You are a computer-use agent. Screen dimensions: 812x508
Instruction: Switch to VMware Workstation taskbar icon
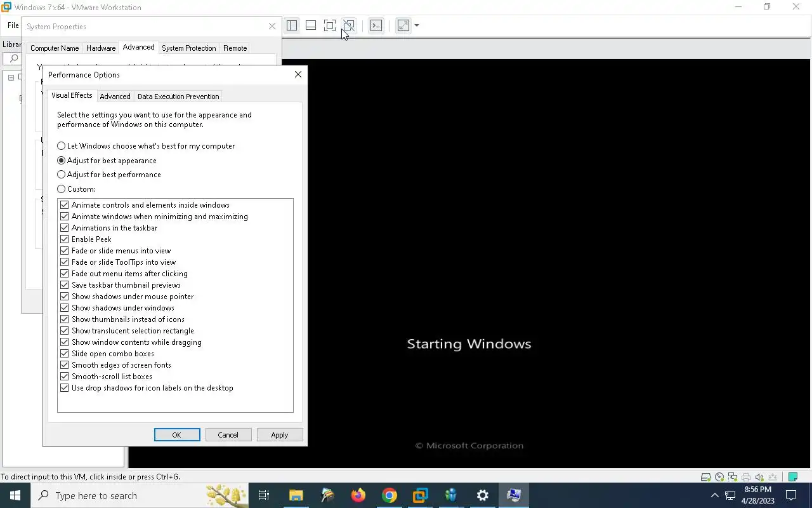[421, 495]
